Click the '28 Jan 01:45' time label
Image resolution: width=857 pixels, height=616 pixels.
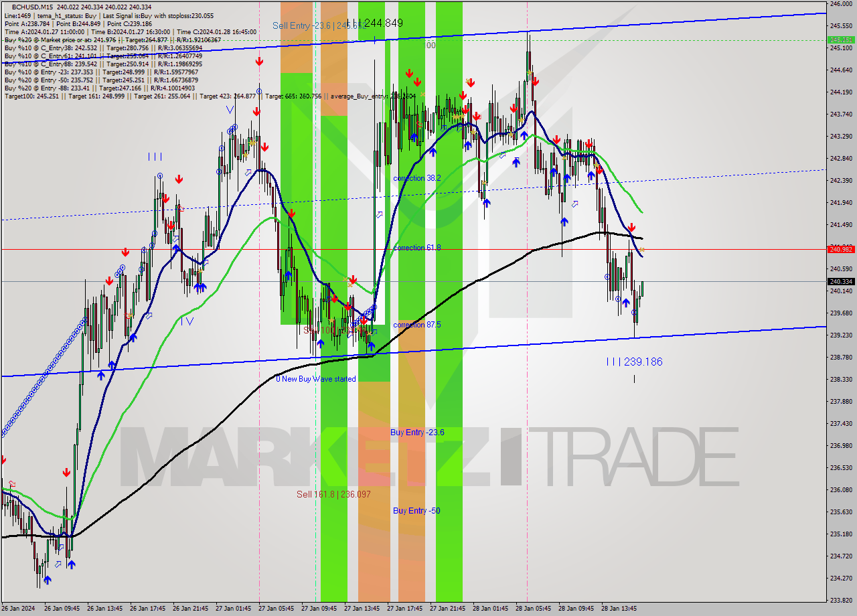(x=491, y=609)
